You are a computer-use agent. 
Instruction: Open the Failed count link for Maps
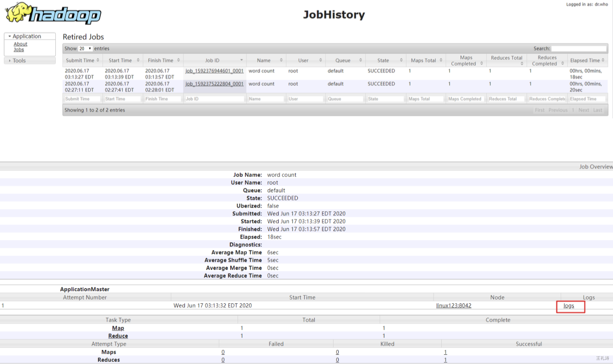[x=223, y=352]
